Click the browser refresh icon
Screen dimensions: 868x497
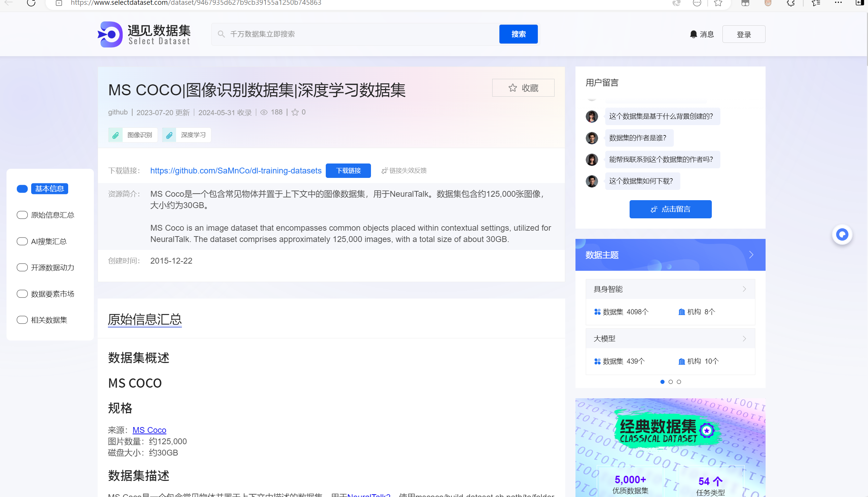[31, 3]
